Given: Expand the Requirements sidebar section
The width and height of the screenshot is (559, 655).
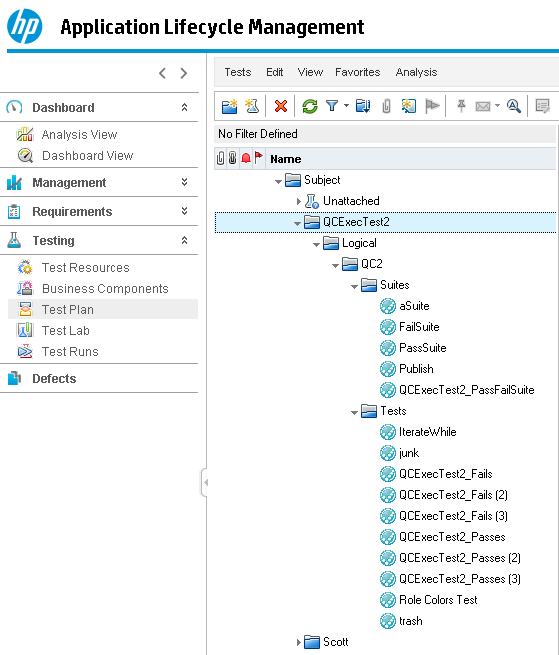Looking at the screenshot, I should [x=184, y=211].
